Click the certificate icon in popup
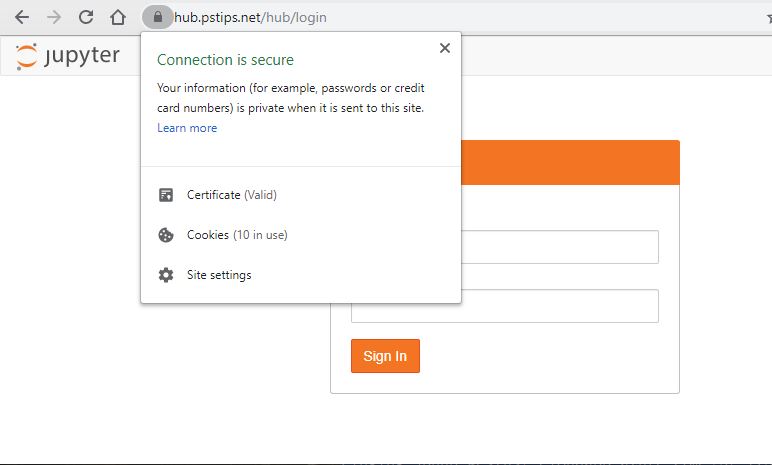 pyautogui.click(x=166, y=195)
